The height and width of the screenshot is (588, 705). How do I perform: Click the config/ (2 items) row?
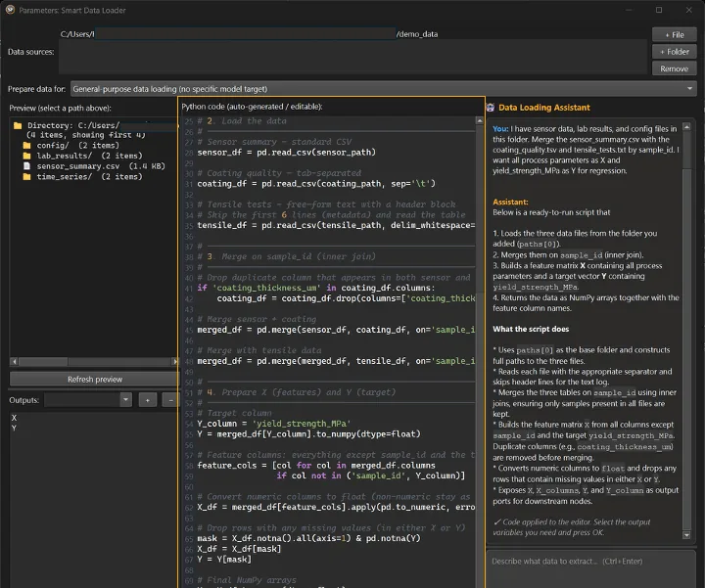(77, 145)
